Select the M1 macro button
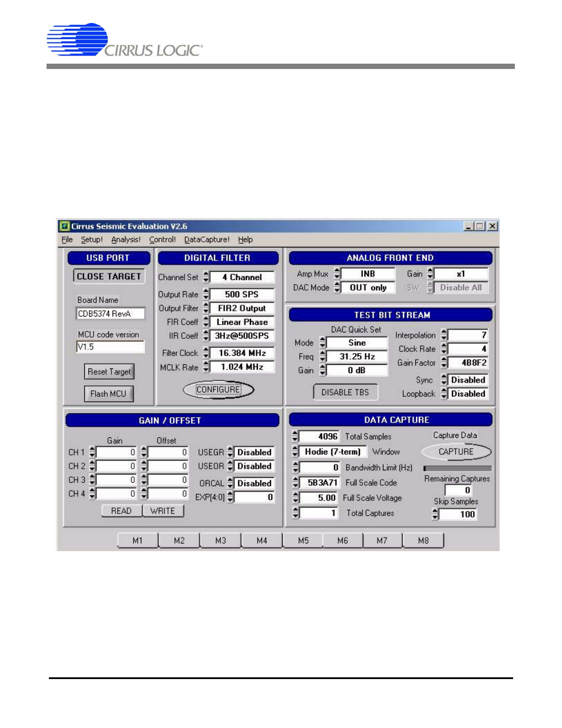This screenshot has height=728, width=562. click(x=138, y=541)
